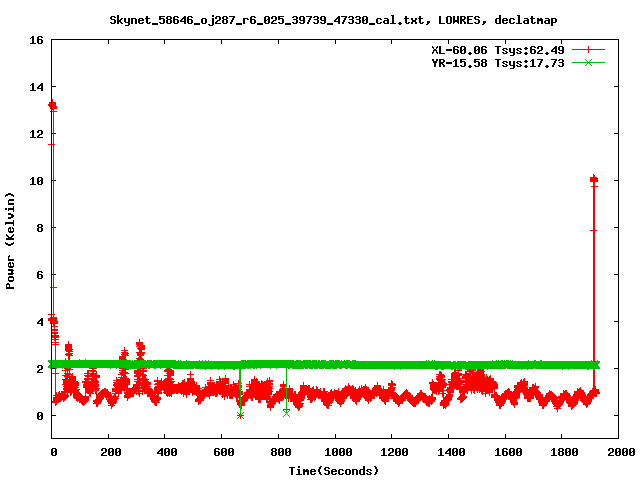Click y-axis tick label 16
Screen dimensions: 640x480
36,40
